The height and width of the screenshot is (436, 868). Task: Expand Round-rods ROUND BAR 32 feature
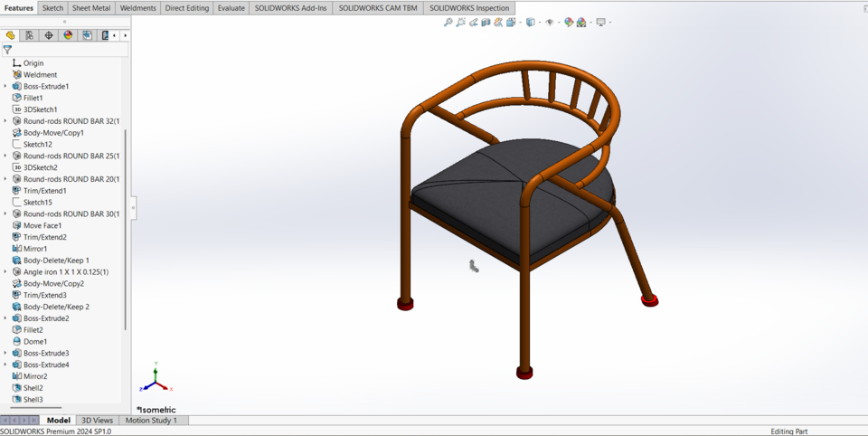tap(5, 121)
